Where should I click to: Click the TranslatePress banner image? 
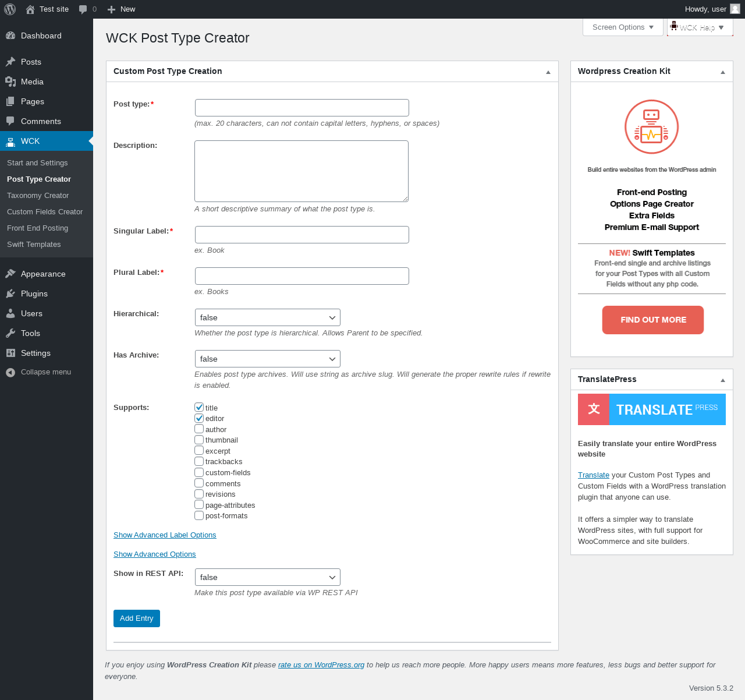click(652, 409)
